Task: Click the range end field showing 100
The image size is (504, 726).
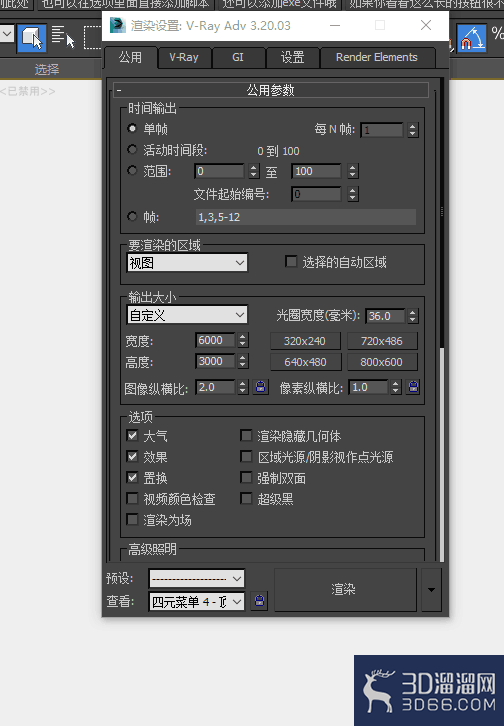Action: (x=317, y=171)
